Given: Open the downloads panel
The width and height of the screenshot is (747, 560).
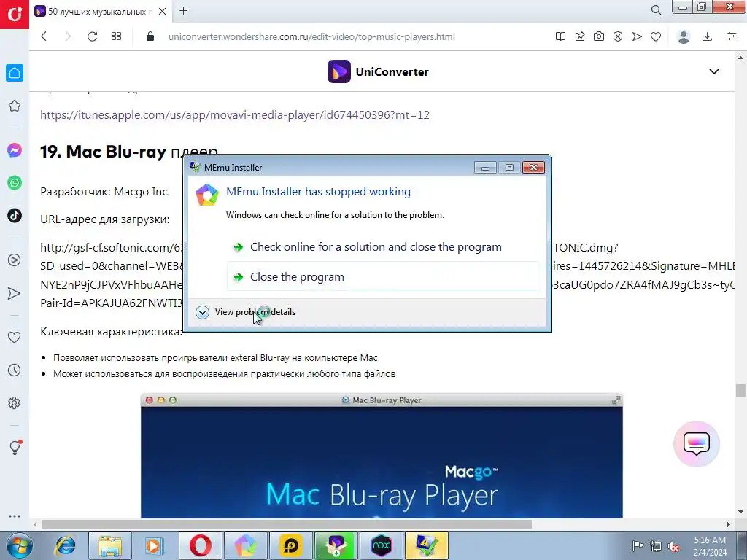Looking at the screenshot, I should [x=708, y=36].
